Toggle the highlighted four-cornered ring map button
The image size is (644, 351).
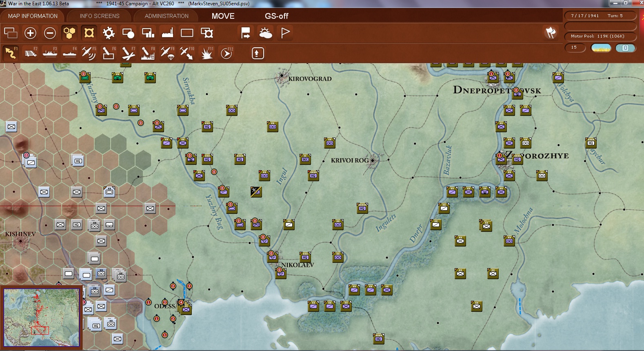tap(89, 33)
